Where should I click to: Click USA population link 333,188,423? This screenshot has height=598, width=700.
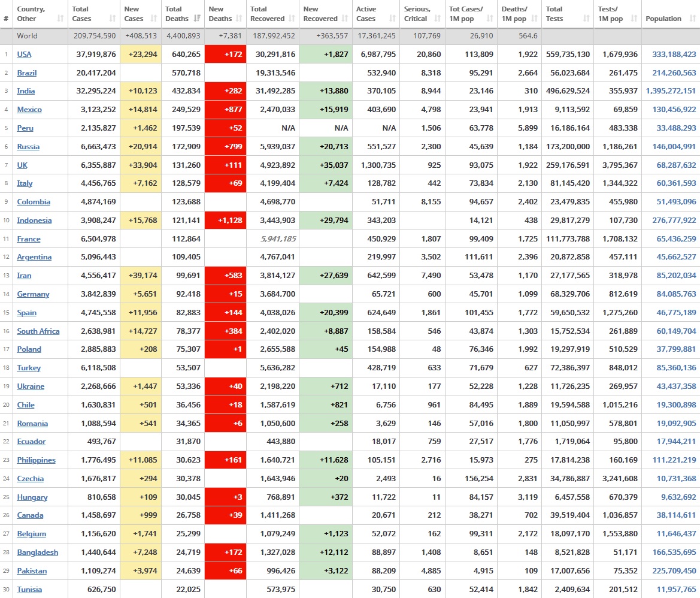pyautogui.click(x=674, y=55)
